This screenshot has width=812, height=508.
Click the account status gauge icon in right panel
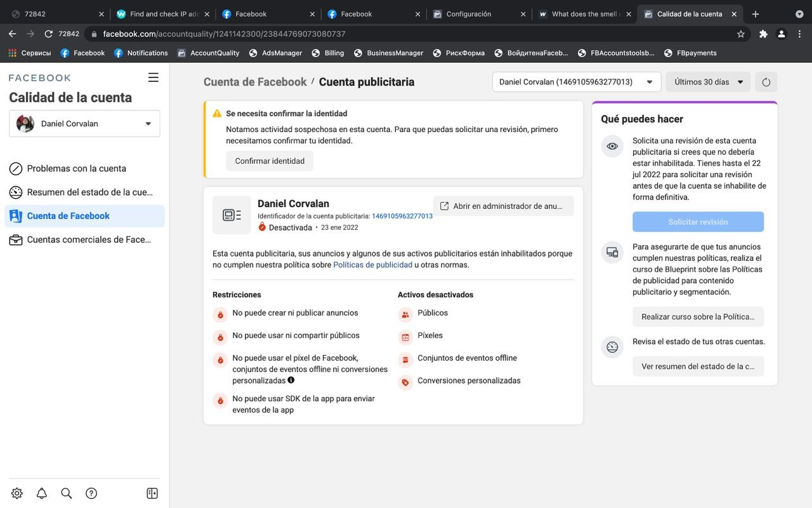(x=612, y=347)
